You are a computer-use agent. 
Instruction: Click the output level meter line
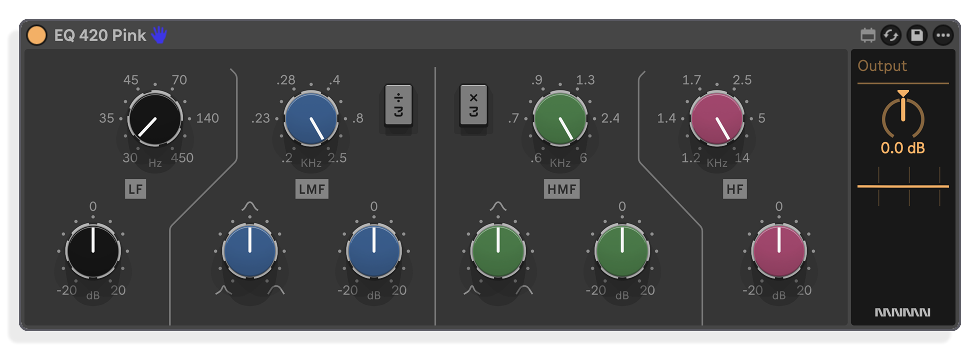(903, 186)
